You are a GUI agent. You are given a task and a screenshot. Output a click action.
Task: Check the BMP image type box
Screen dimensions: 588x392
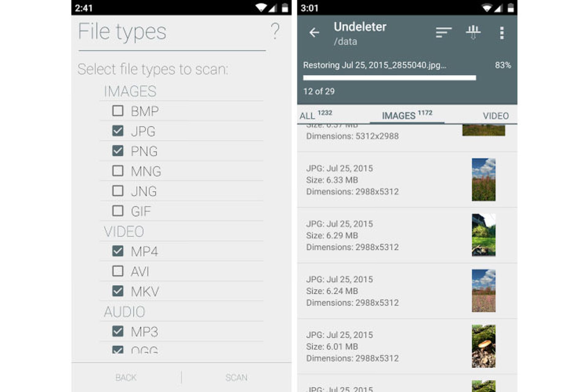click(118, 111)
